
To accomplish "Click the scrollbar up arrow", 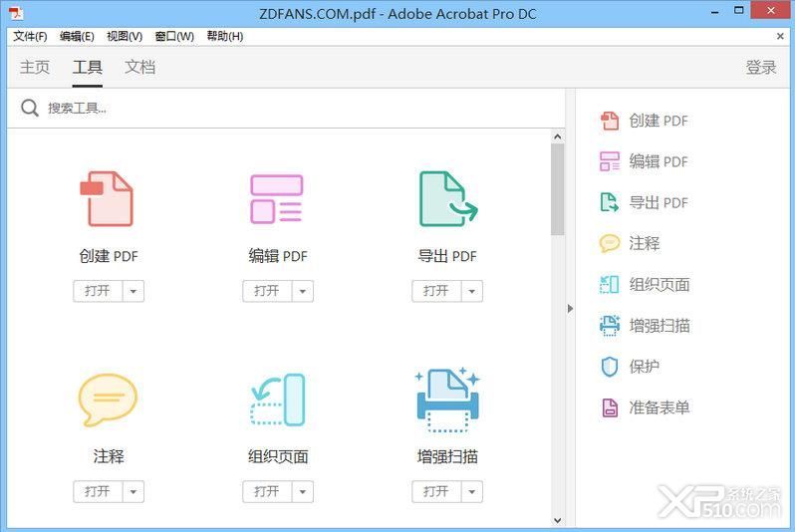I will pyautogui.click(x=557, y=136).
